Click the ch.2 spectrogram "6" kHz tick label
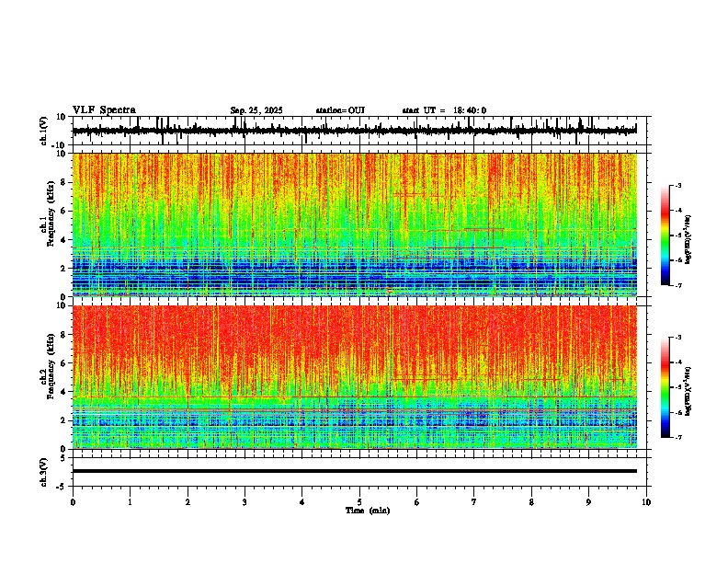The height and width of the screenshot is (563, 728). coord(63,362)
